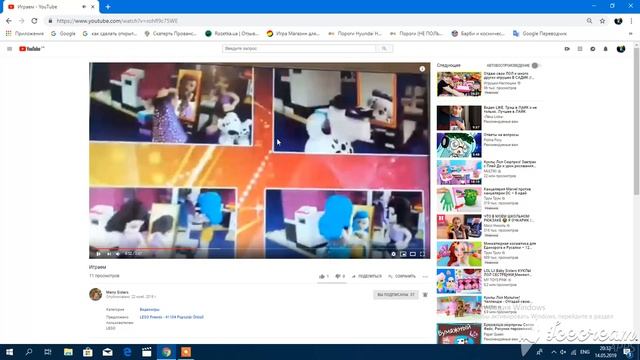This screenshot has width=640, height=360.
Task: Toggle the Автовоспроизведение autoplay switch
Action: (535, 65)
